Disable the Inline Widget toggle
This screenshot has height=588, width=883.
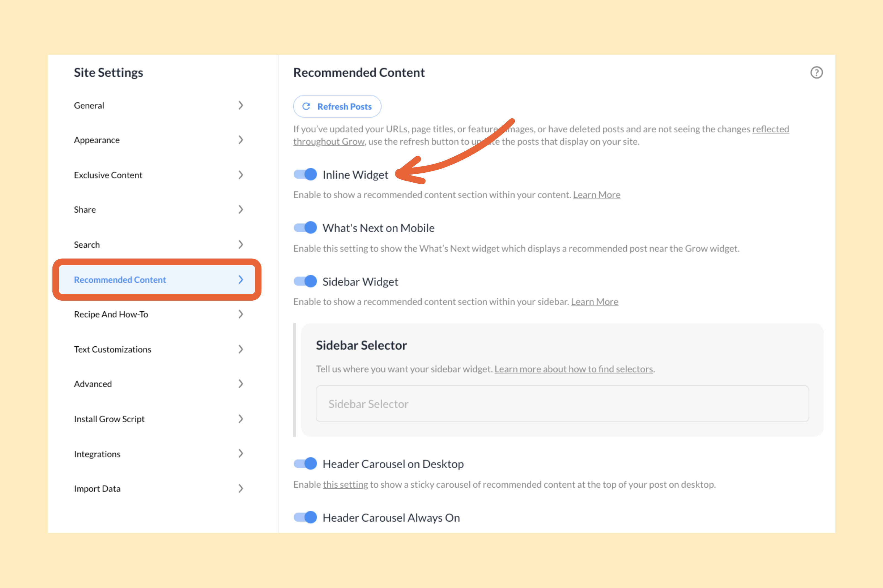click(305, 174)
